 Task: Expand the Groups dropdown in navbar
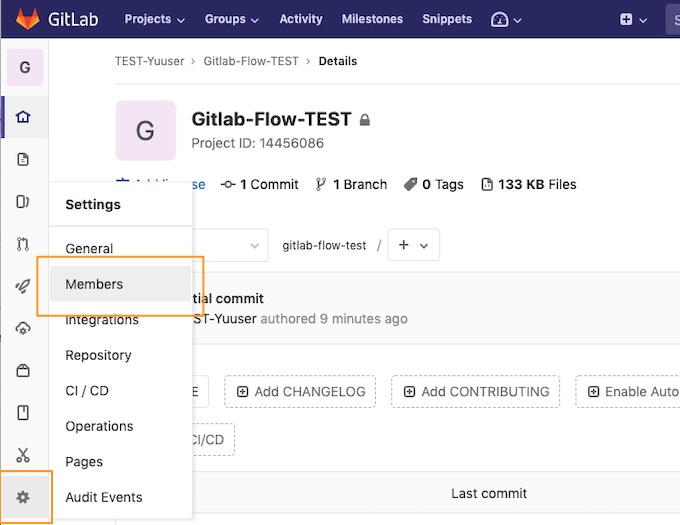point(232,19)
